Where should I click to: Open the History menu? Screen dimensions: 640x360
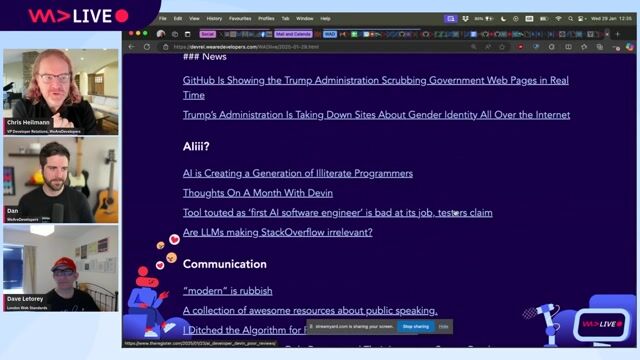(x=214, y=19)
